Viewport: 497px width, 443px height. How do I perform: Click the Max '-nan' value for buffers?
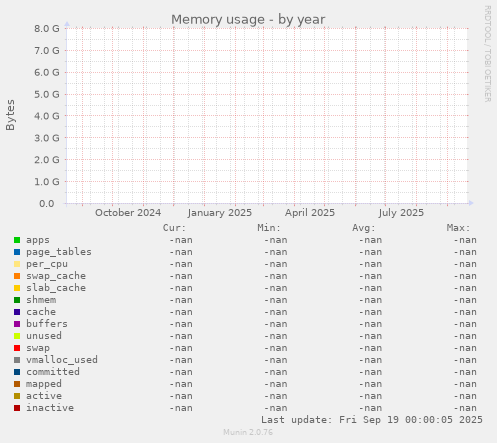click(x=465, y=324)
